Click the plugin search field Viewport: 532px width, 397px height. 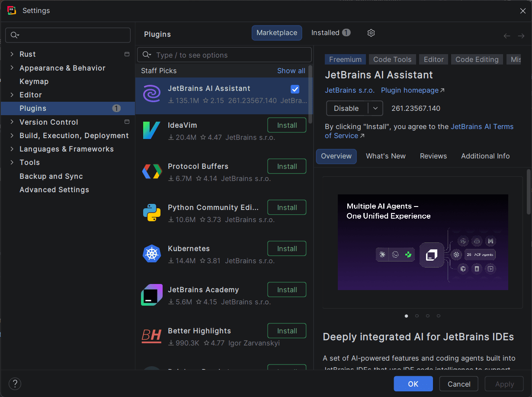224,55
